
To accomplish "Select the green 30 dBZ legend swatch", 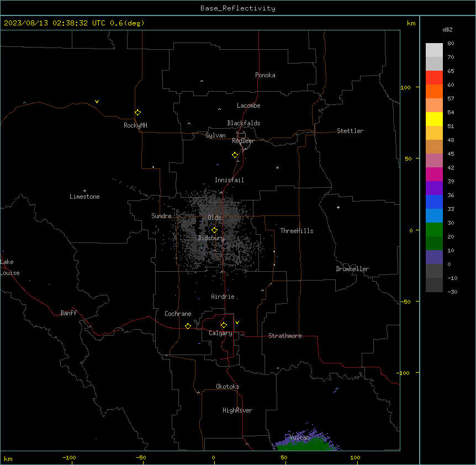I will [434, 230].
